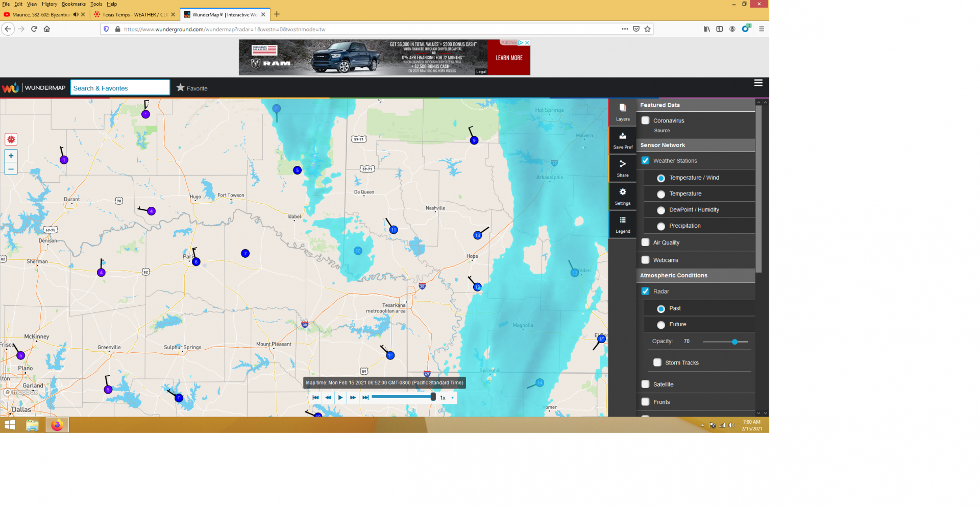Open the Bookmarks menu
Viewport: 980px width, 509px height.
click(74, 4)
